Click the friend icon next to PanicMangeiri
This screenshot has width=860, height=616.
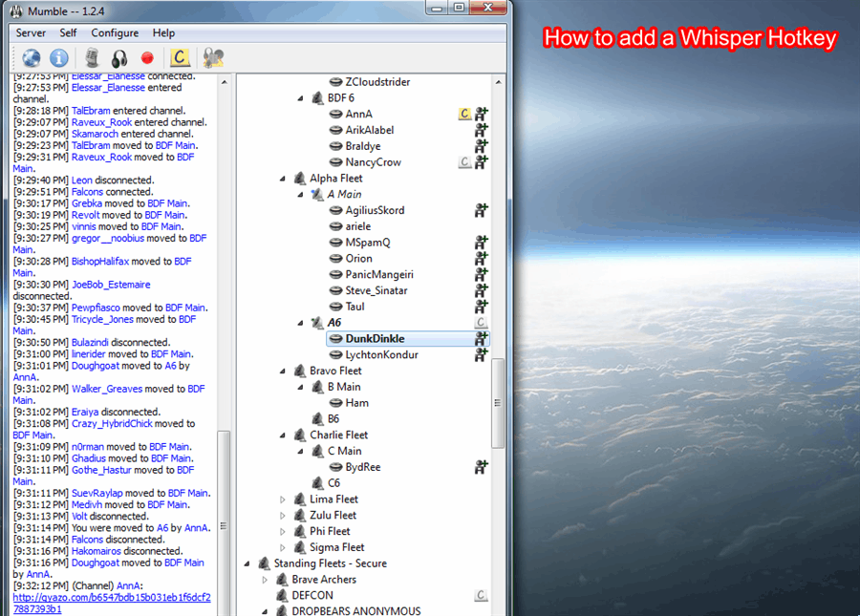click(481, 274)
